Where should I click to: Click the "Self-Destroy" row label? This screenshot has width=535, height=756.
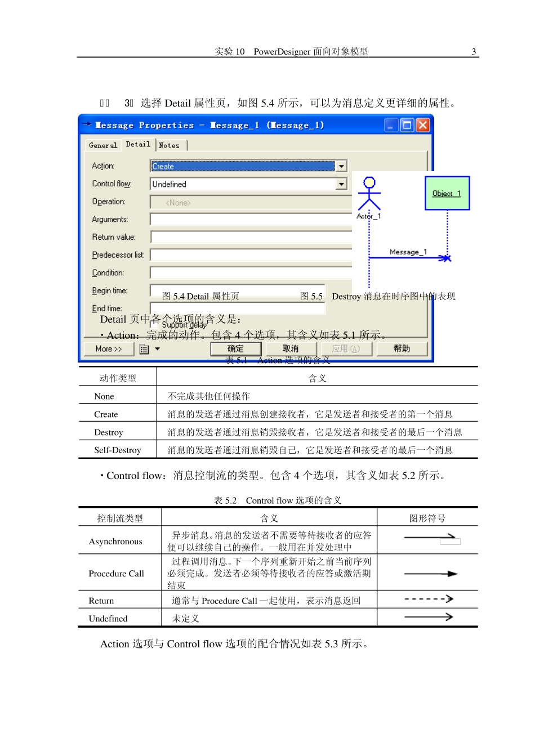[x=117, y=450]
